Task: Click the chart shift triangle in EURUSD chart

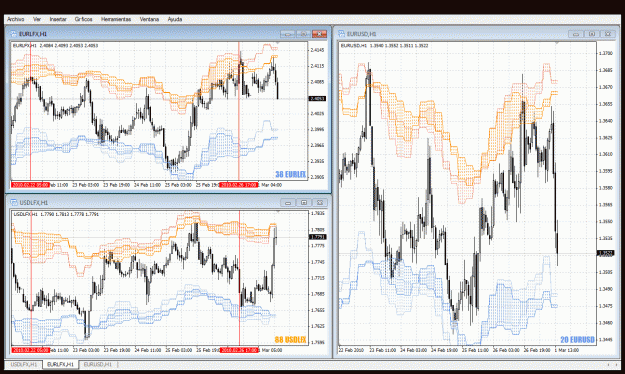Action: point(557,43)
